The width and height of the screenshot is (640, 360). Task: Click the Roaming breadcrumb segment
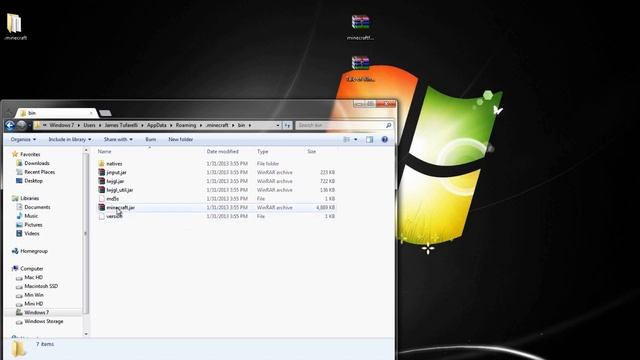point(186,125)
